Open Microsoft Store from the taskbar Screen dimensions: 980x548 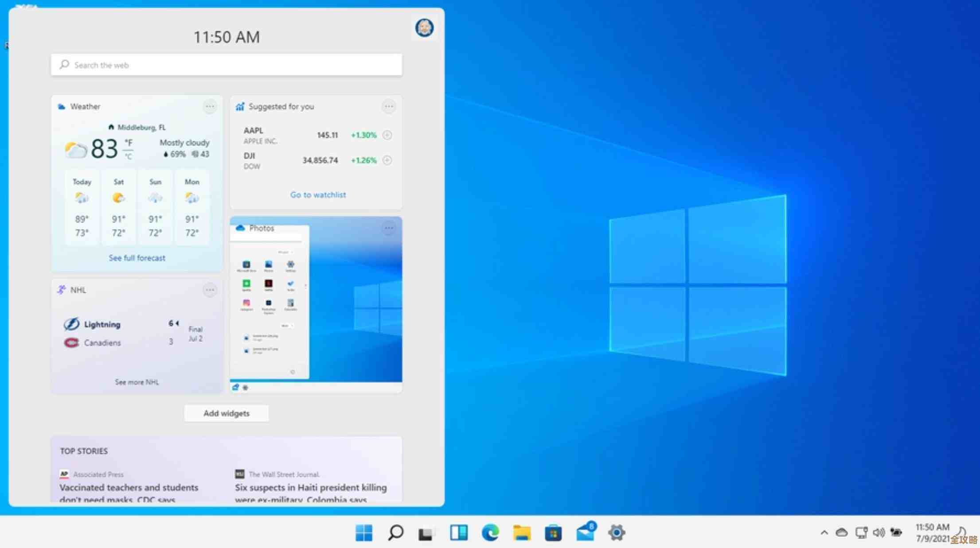(553, 532)
